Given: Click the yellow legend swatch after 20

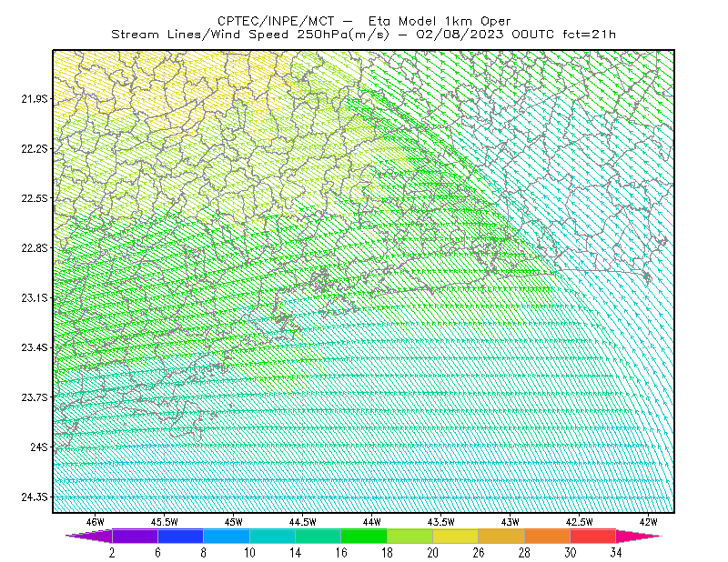Looking at the screenshot, I should 456,536.
